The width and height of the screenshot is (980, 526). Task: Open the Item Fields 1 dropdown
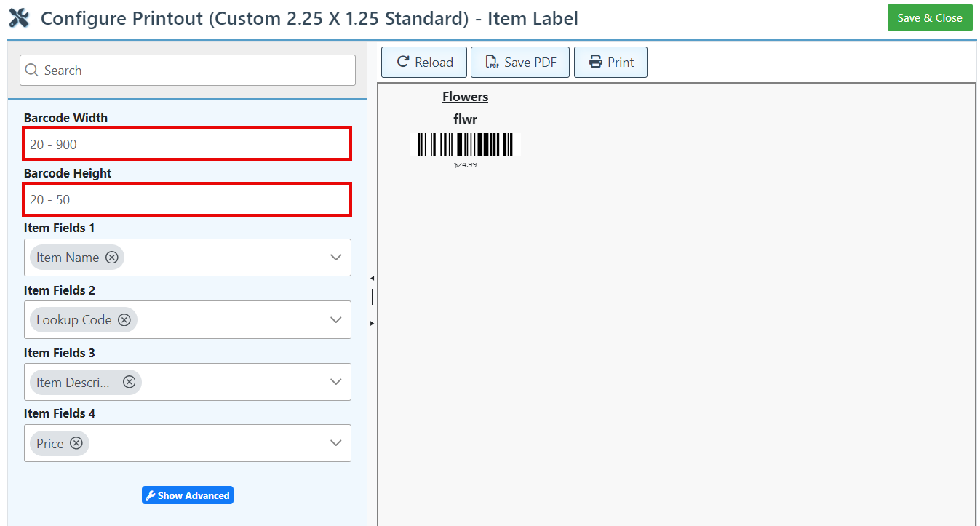(335, 258)
